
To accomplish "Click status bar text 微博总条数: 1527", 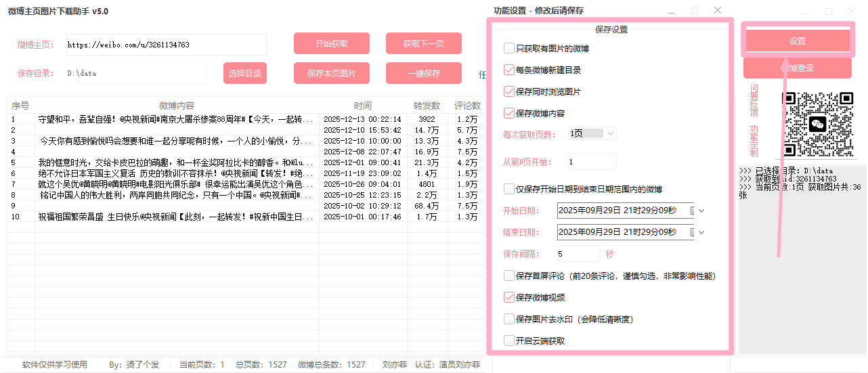I will 332,365.
